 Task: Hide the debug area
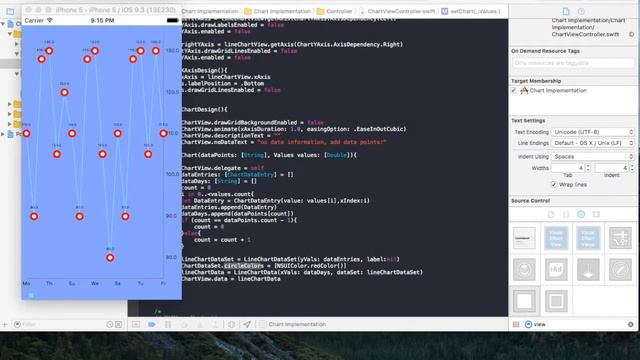click(x=136, y=324)
